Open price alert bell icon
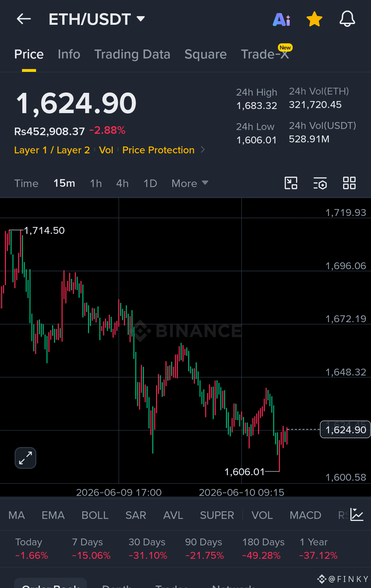The height and width of the screenshot is (588, 371). pyautogui.click(x=347, y=19)
